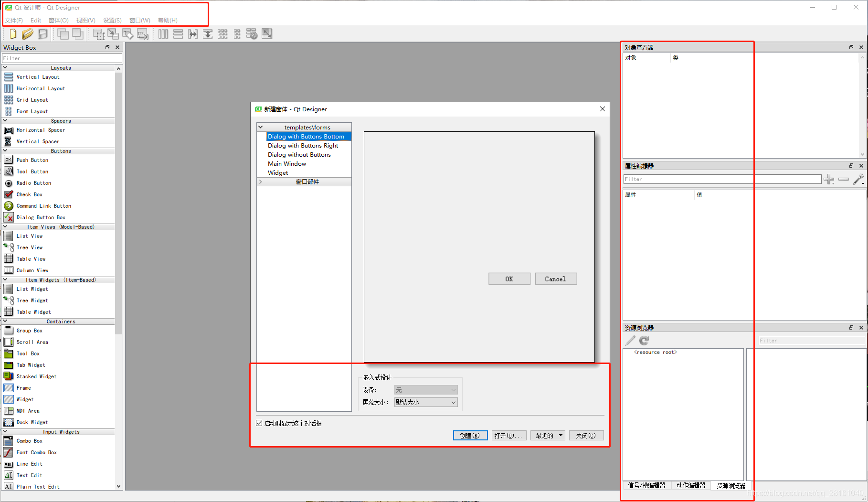Click the Save form floppy icon

(x=43, y=34)
